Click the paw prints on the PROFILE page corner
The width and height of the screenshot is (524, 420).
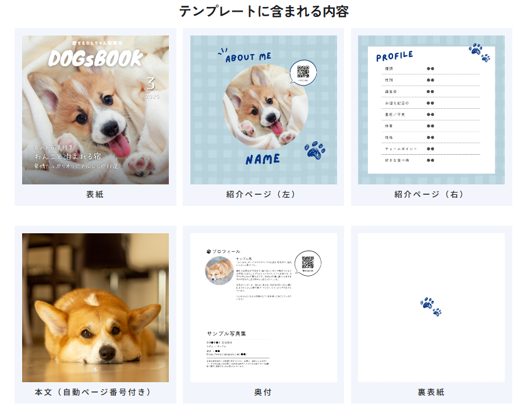pyautogui.click(x=480, y=52)
